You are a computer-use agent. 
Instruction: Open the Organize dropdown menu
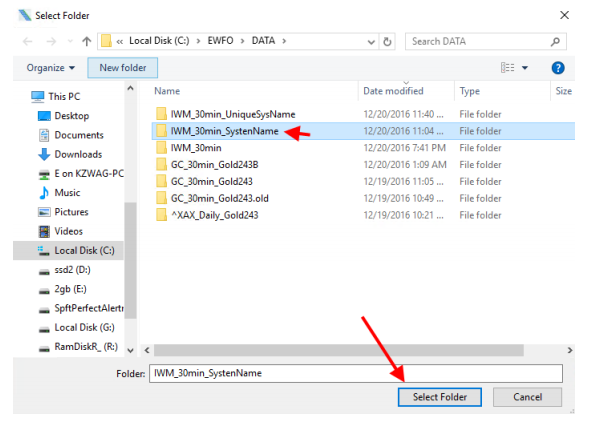pos(51,68)
